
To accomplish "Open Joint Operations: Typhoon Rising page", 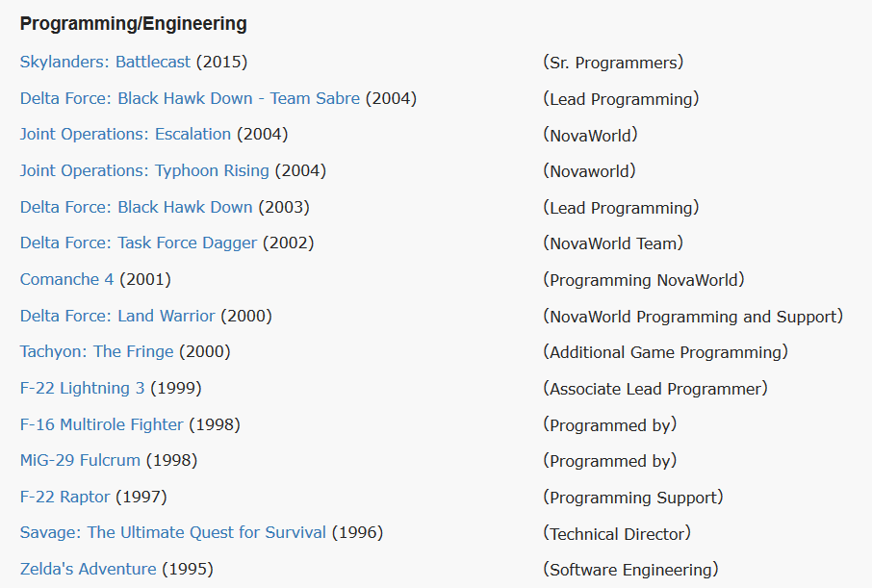I will coord(144,170).
